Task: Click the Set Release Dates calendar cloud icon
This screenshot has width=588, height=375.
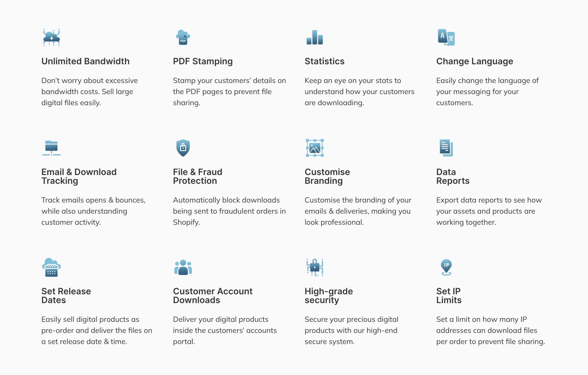Action: [51, 267]
